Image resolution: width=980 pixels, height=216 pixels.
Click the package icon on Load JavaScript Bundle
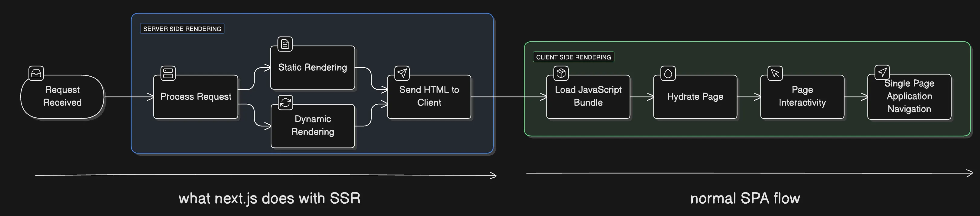point(561,73)
